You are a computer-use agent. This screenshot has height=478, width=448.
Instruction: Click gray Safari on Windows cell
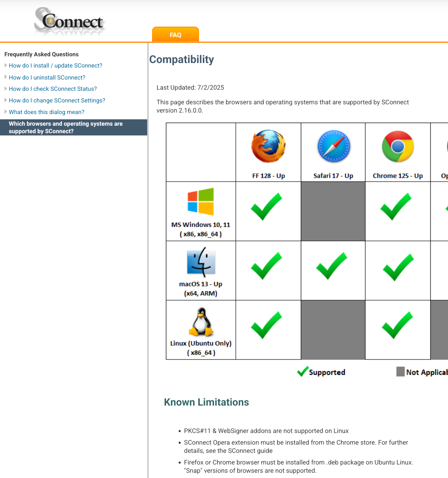333,211
